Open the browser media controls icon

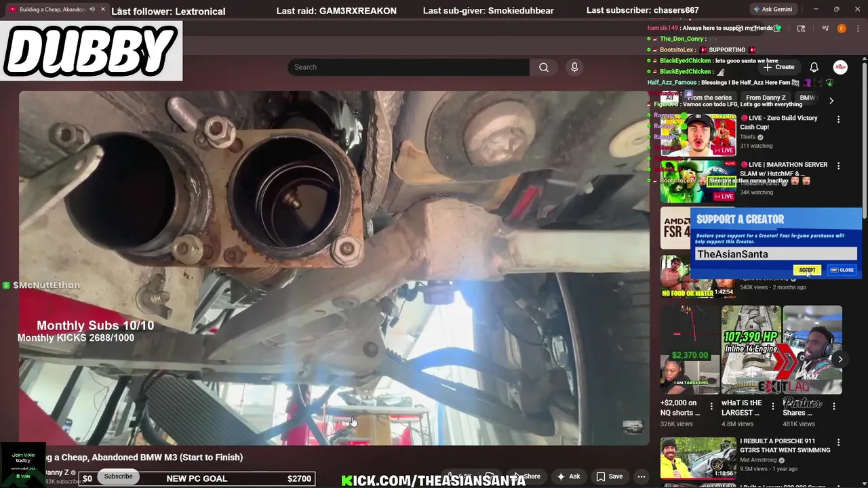[825, 28]
